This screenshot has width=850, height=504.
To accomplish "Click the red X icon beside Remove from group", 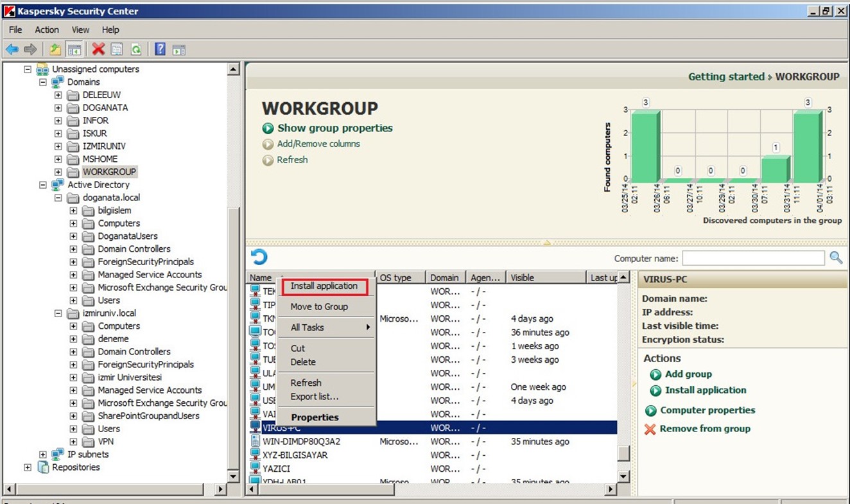I will (650, 429).
